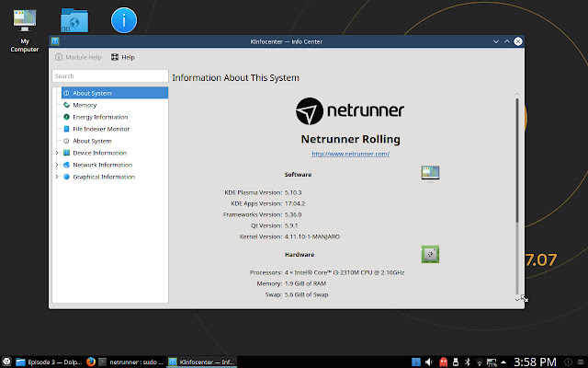Click the File Indexer Monitor icon
Image resolution: width=588 pixels, height=368 pixels.
pos(66,129)
